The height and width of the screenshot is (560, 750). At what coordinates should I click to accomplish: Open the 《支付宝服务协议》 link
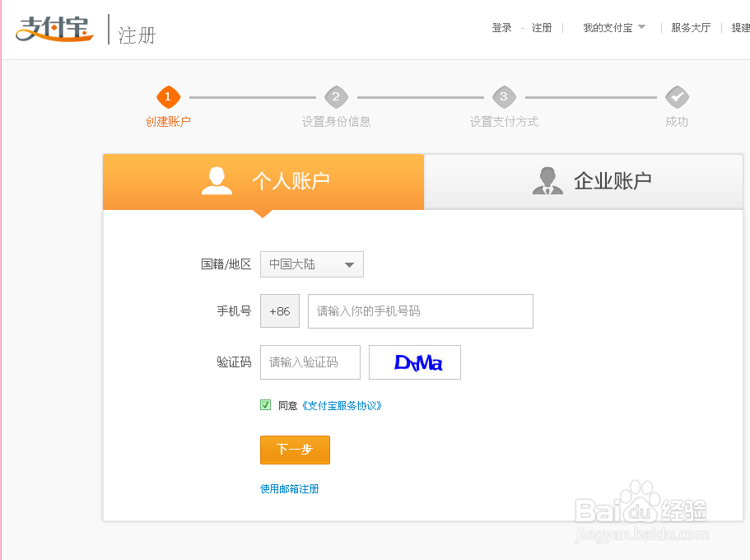point(342,406)
